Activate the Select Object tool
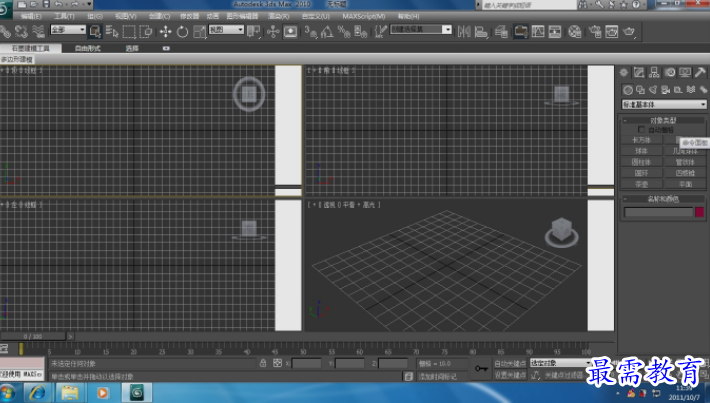Screen dimensions: 710x403 [x=95, y=31]
